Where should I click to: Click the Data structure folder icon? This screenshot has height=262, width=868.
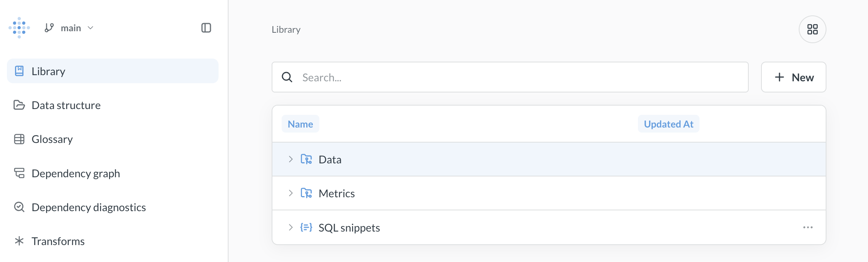18,105
